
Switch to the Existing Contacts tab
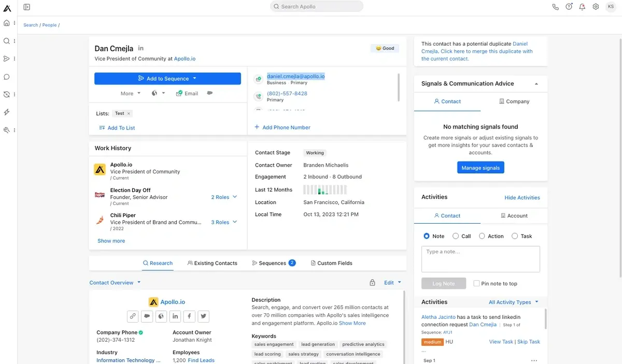click(213, 263)
